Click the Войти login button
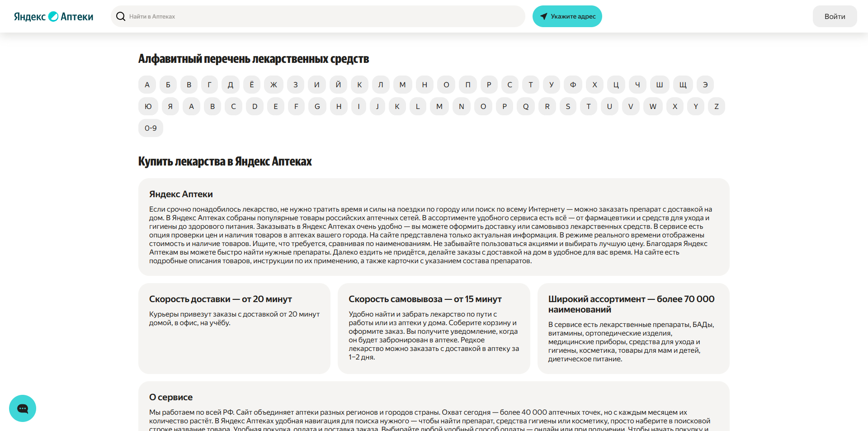 point(835,16)
